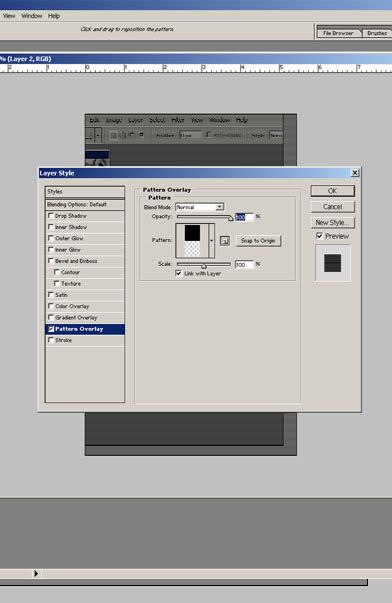
Task: Open the Help menu
Action: tap(54, 16)
